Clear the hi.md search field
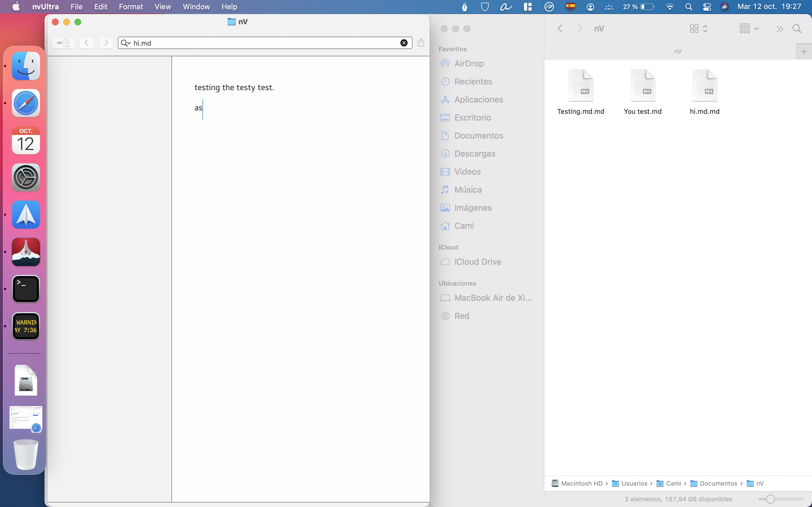This screenshot has width=812, height=507. tap(404, 43)
